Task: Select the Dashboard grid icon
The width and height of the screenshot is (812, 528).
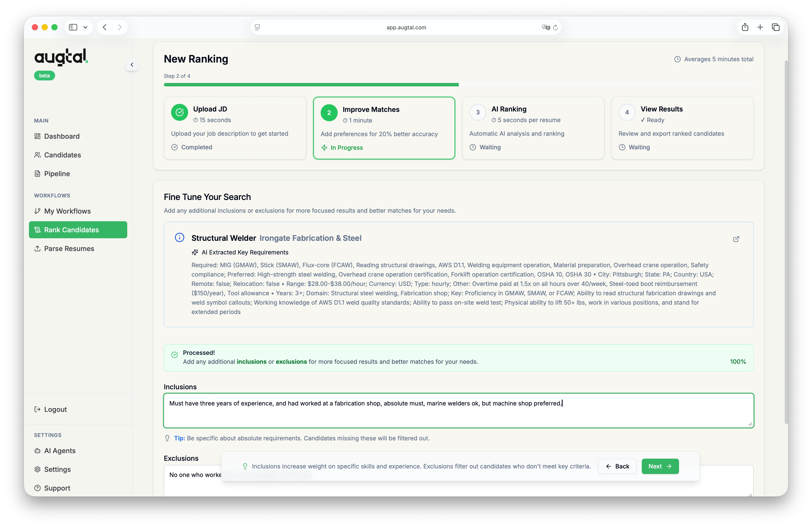Action: [37, 136]
